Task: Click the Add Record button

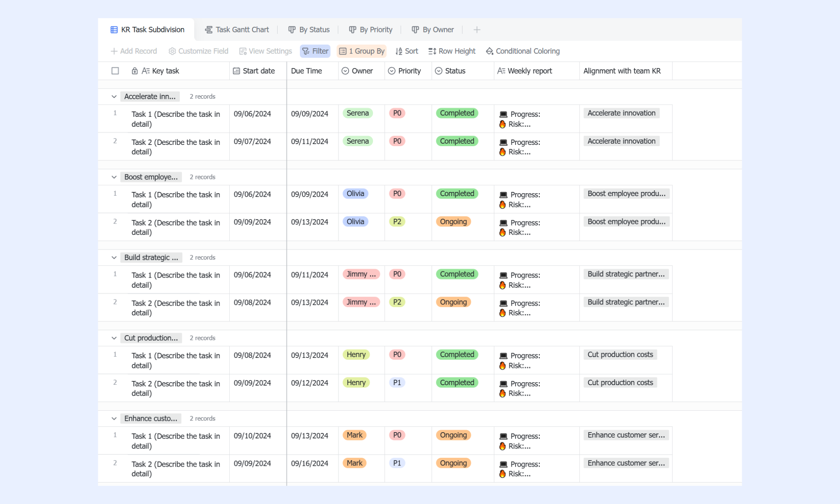Action: [134, 51]
